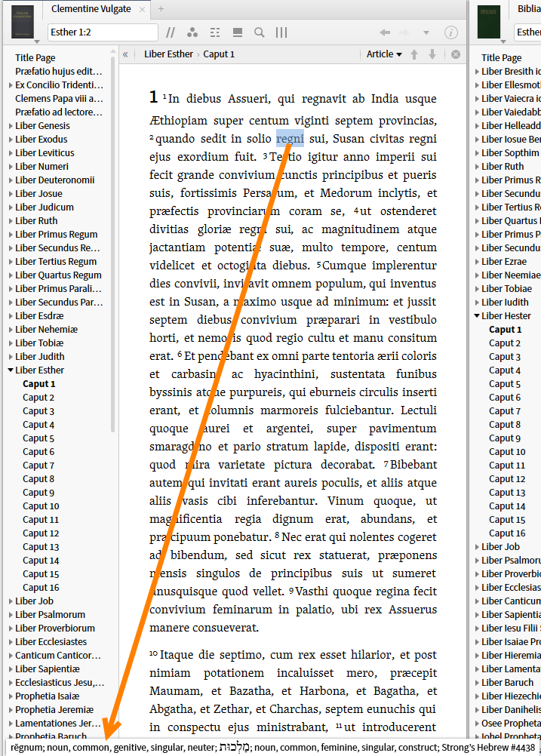Click the columns layout icon
The height and width of the screenshot is (756, 541).
coord(281,32)
